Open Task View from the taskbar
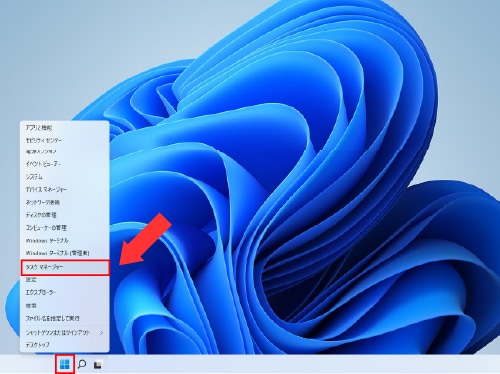The height and width of the screenshot is (374, 500). pyautogui.click(x=98, y=364)
